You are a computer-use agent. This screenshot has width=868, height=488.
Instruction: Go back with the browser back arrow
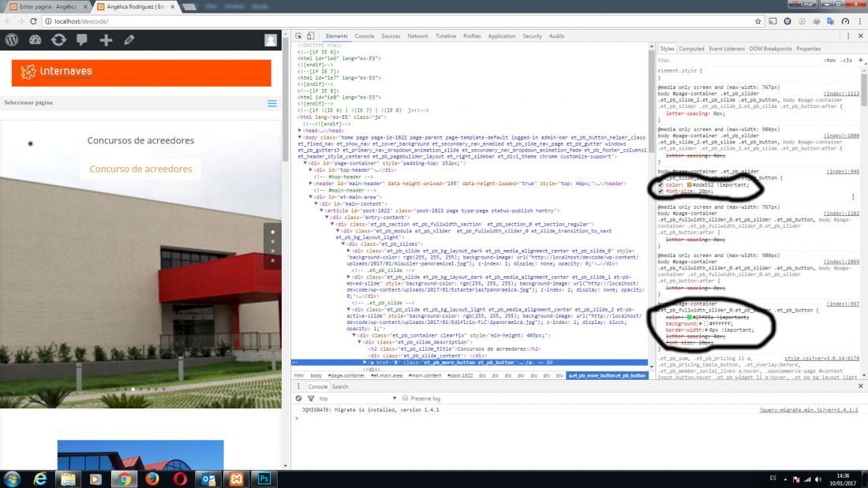pos(8,21)
